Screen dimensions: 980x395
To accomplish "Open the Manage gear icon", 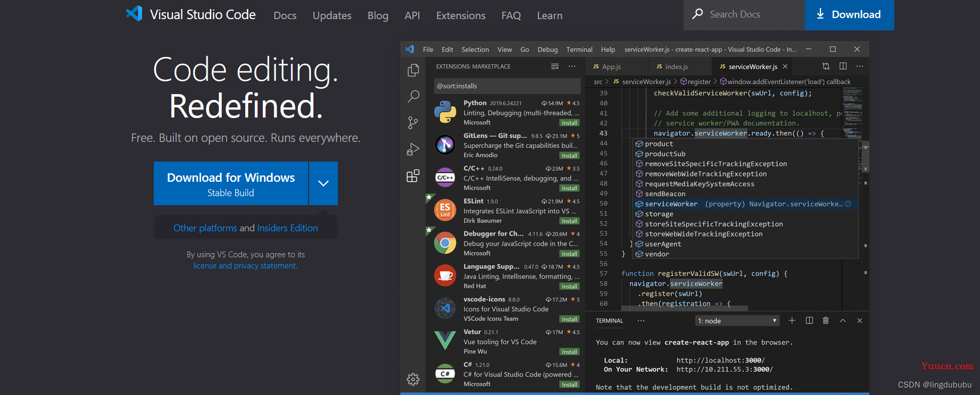I will 413,379.
